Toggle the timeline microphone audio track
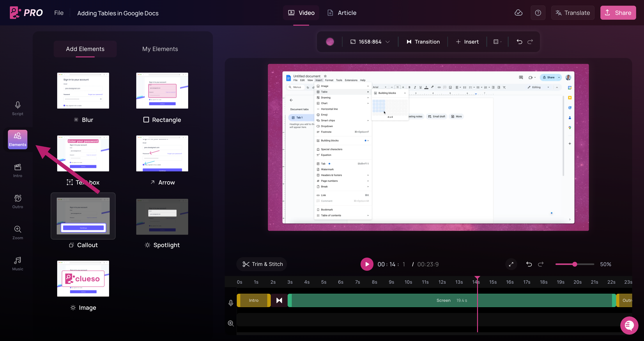644x341 pixels. [231, 303]
